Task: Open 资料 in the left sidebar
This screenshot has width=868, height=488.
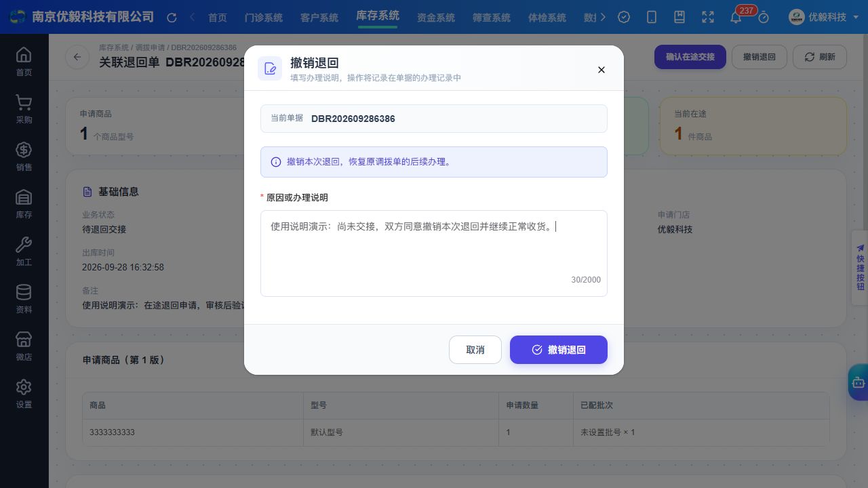Action: coord(24,299)
